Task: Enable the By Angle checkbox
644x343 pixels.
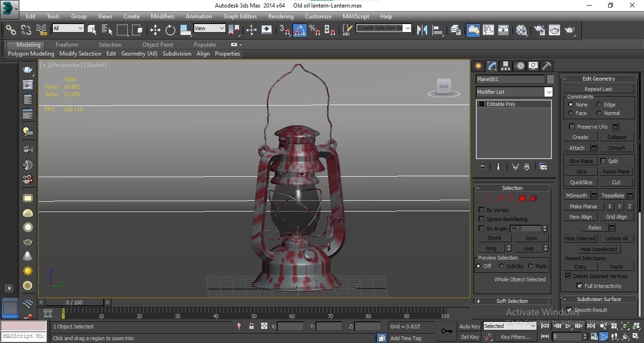Action: click(x=481, y=229)
